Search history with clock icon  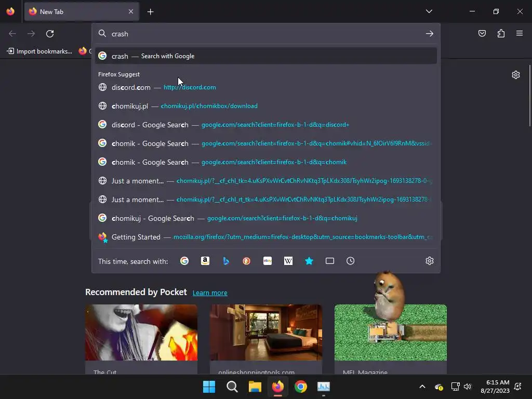tap(351, 261)
